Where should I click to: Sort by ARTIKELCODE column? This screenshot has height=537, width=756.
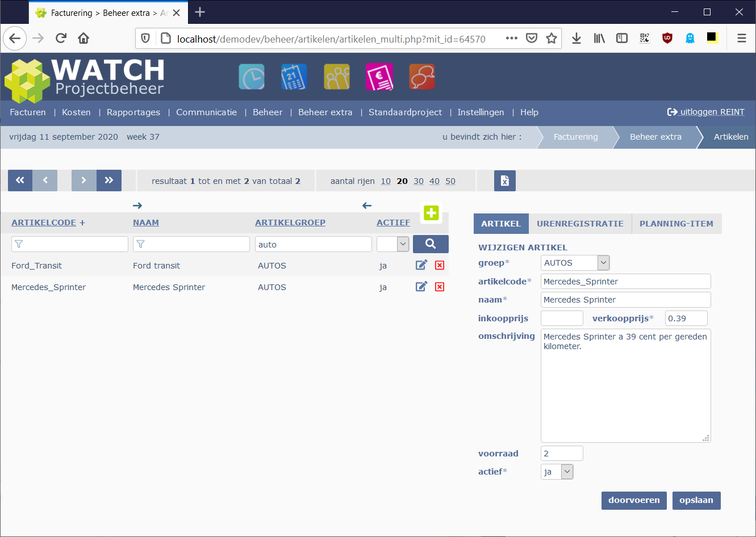pyautogui.click(x=44, y=223)
